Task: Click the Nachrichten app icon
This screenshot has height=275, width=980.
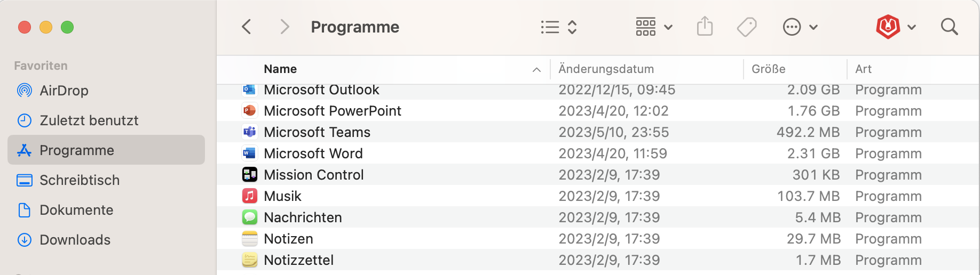Action: [x=249, y=217]
